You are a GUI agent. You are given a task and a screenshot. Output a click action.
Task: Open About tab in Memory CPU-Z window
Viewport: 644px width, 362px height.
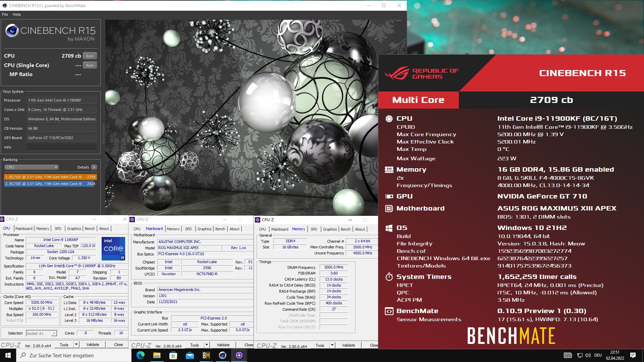[360, 229]
